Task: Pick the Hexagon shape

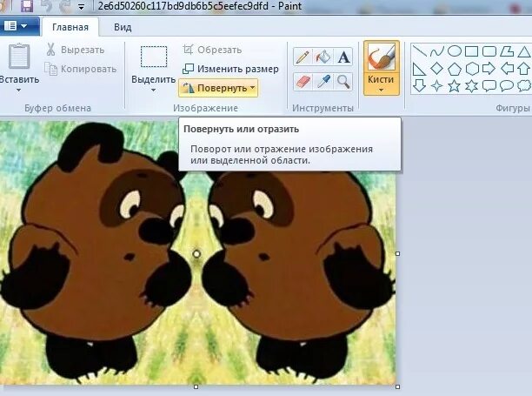Action: (472, 69)
